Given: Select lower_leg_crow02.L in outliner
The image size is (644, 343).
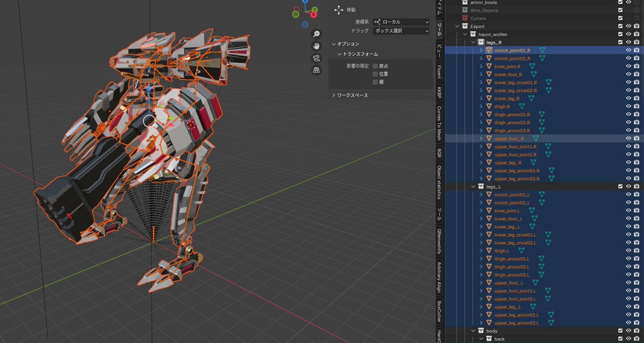Looking at the screenshot, I should 515,243.
